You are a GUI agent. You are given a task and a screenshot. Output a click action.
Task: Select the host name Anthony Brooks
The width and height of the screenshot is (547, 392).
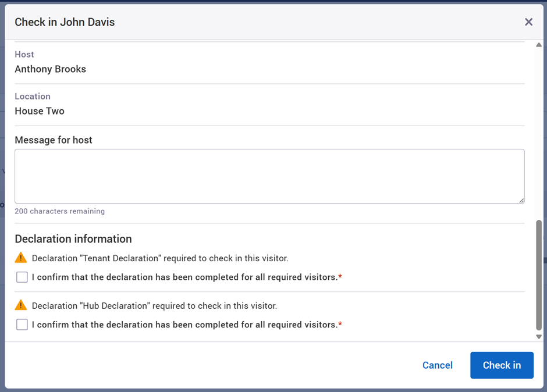(51, 69)
